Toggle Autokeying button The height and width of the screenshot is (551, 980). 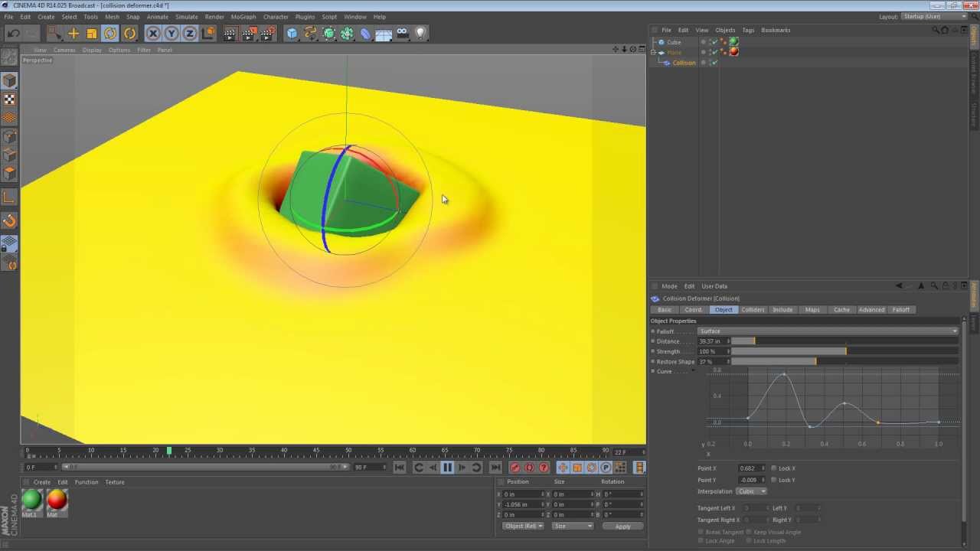(529, 468)
